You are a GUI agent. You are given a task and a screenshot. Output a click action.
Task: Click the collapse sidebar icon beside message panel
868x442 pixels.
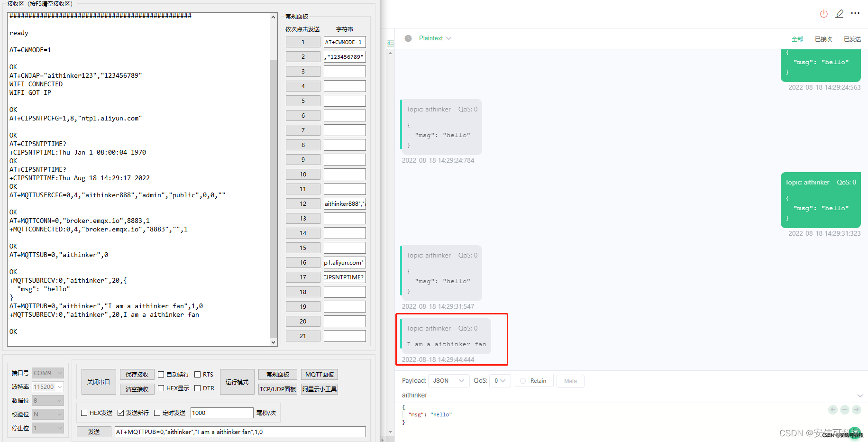coord(390,43)
